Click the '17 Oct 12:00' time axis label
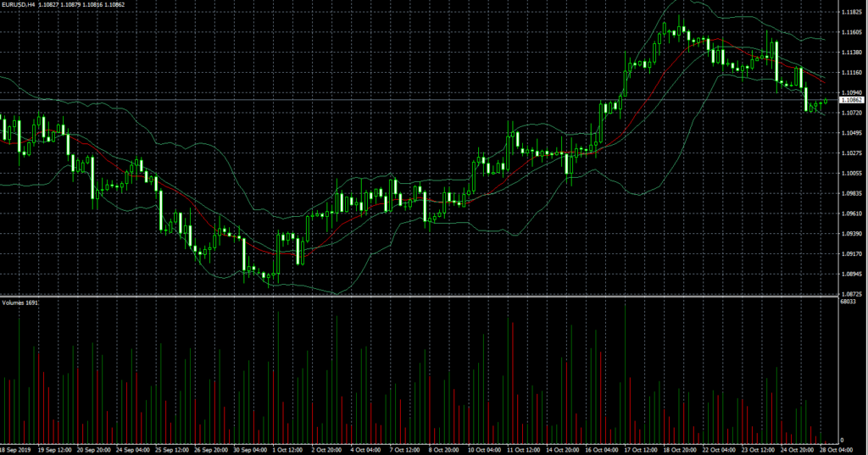The image size is (868, 455). (x=641, y=450)
